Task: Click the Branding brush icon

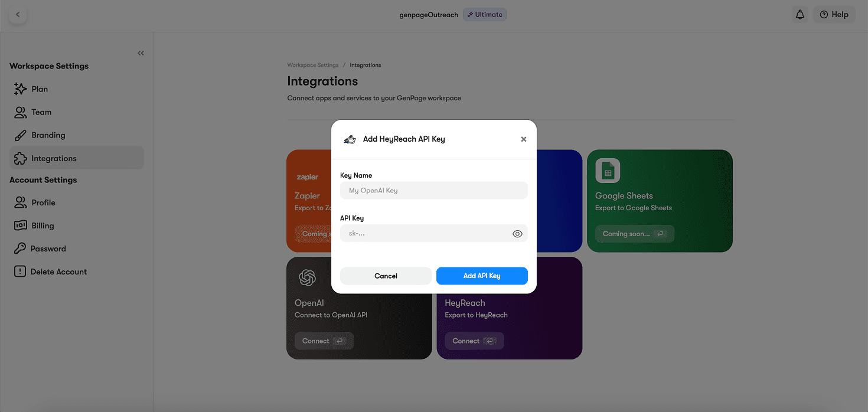Action: click(20, 135)
